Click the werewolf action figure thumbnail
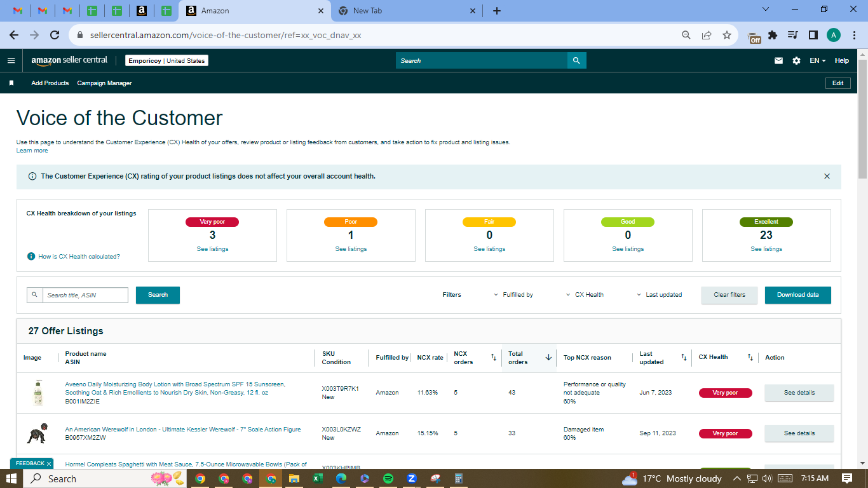The height and width of the screenshot is (488, 868). 37,433
